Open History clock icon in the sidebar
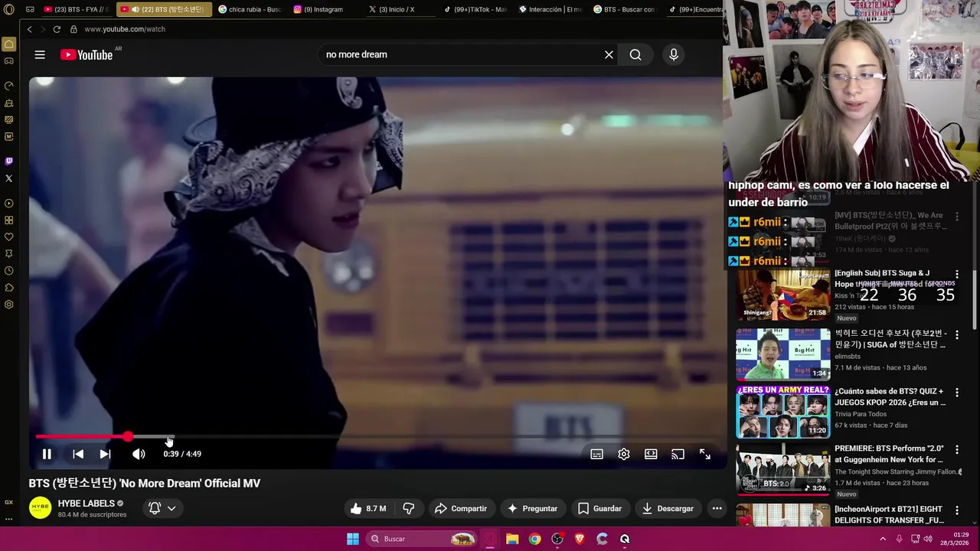Viewport: 980px width, 551px height. (x=9, y=271)
